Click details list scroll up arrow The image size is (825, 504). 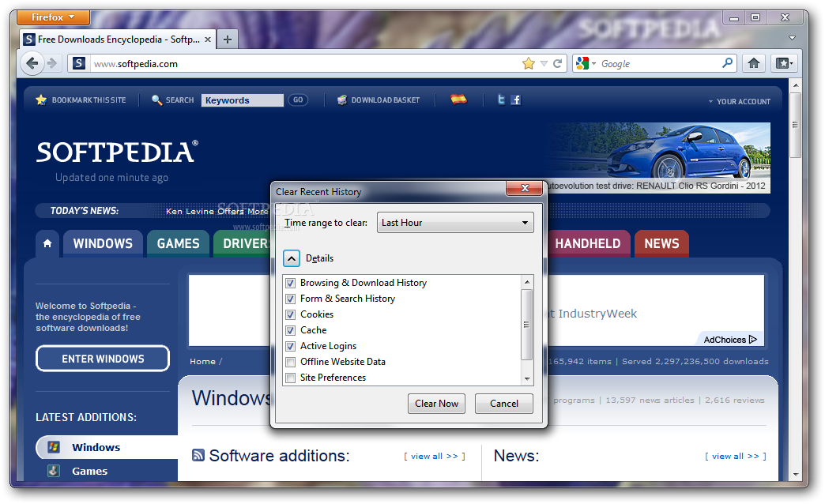pos(526,282)
